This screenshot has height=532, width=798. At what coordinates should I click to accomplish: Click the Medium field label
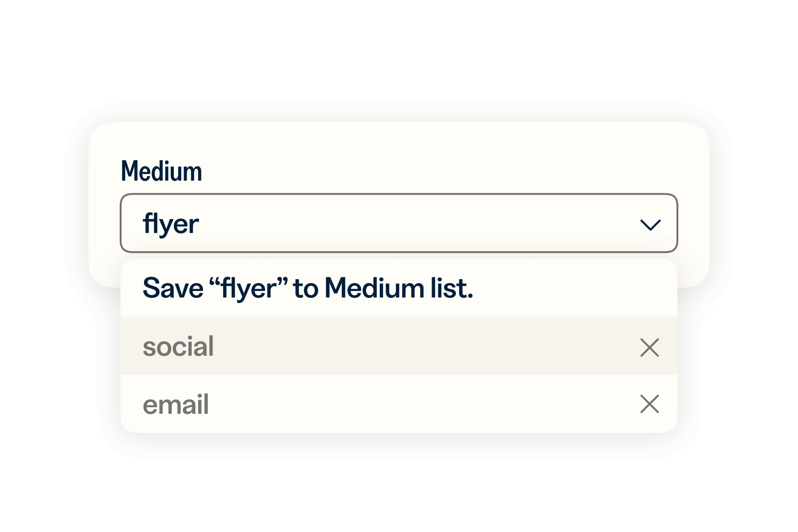click(x=161, y=171)
